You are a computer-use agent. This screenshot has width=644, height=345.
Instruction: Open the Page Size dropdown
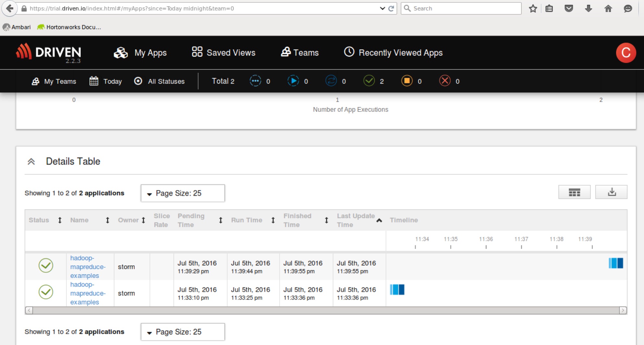coord(182,193)
